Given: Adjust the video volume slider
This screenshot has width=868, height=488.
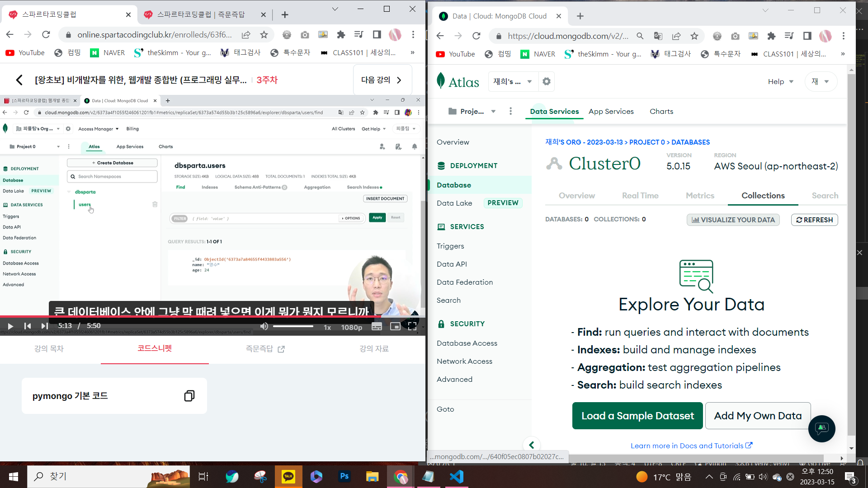Looking at the screenshot, I should (293, 326).
